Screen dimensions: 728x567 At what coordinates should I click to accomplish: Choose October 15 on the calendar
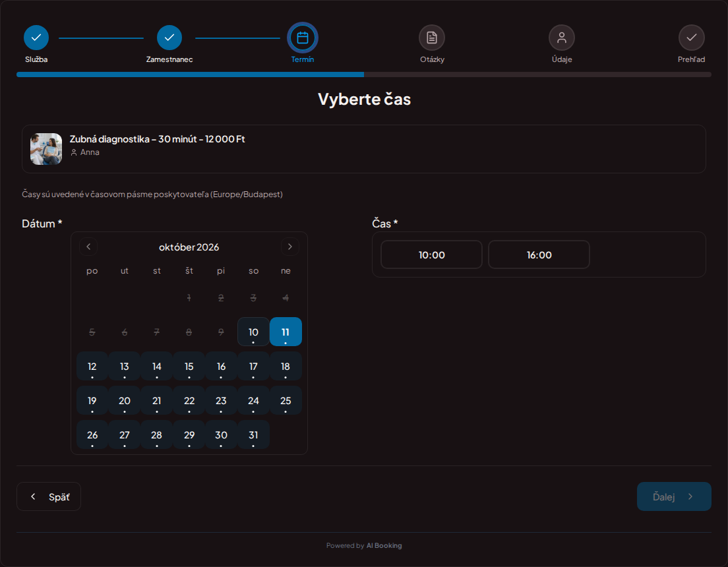coord(189,367)
